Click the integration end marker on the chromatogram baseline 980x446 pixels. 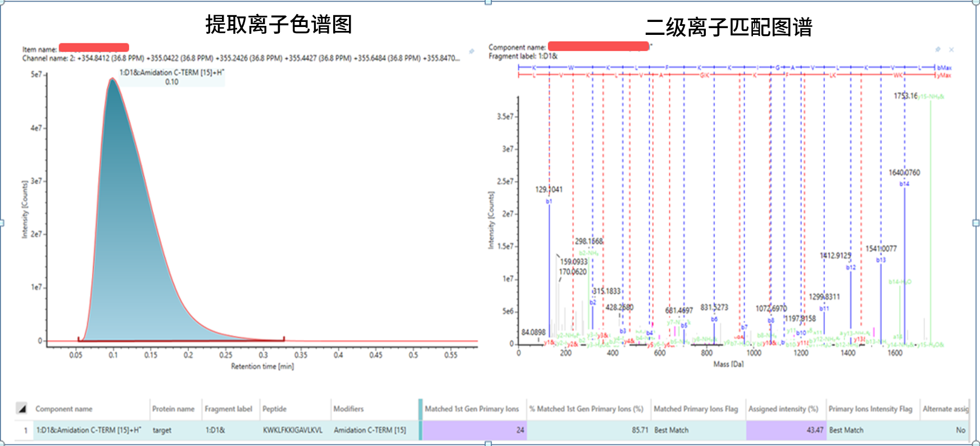[x=284, y=339]
